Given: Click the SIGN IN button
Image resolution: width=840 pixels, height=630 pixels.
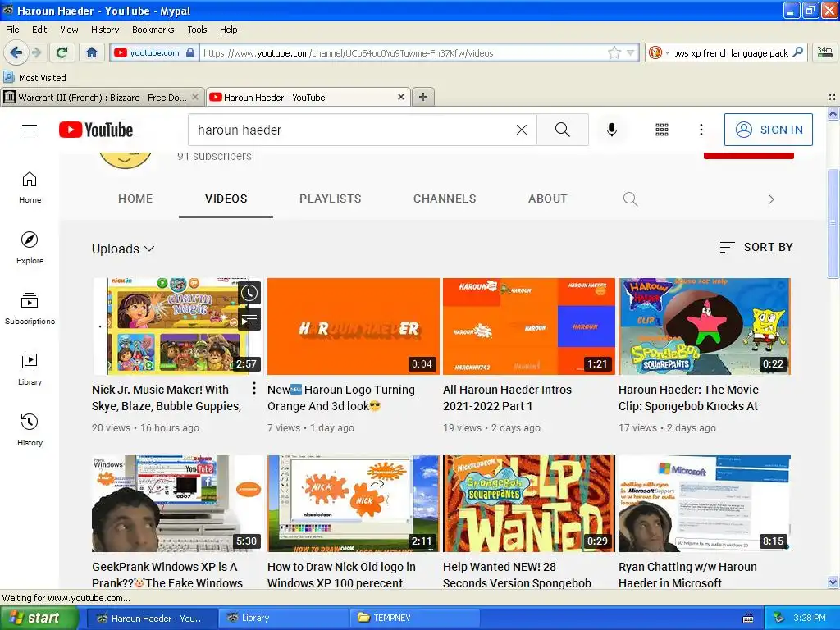Looking at the screenshot, I should tap(768, 130).
